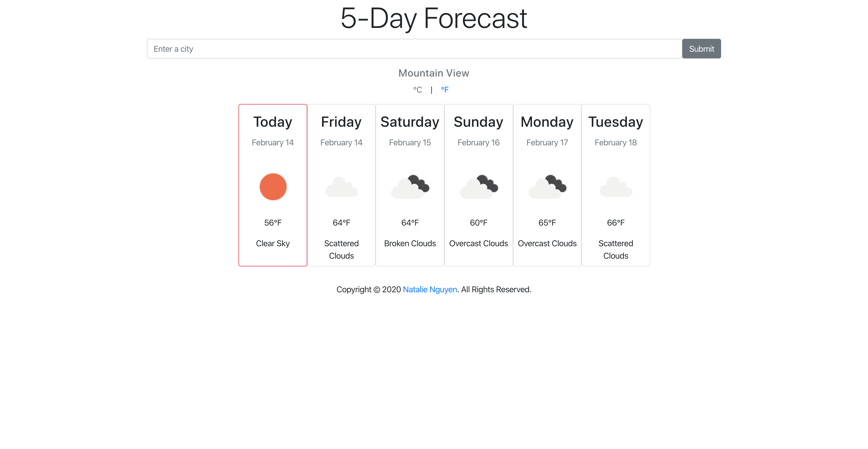Image resolution: width=868 pixels, height=449 pixels.
Task: Select the Monday forecast heading
Action: tap(547, 122)
